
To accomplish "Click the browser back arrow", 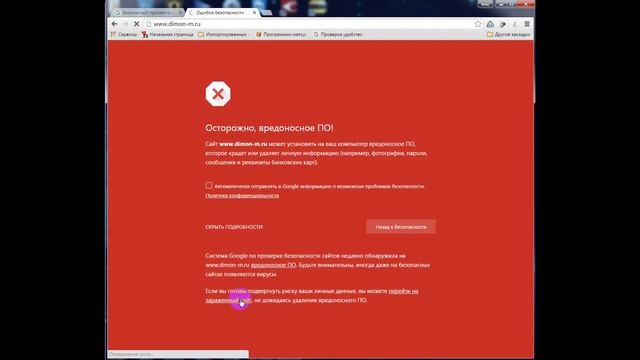I will [x=115, y=24].
